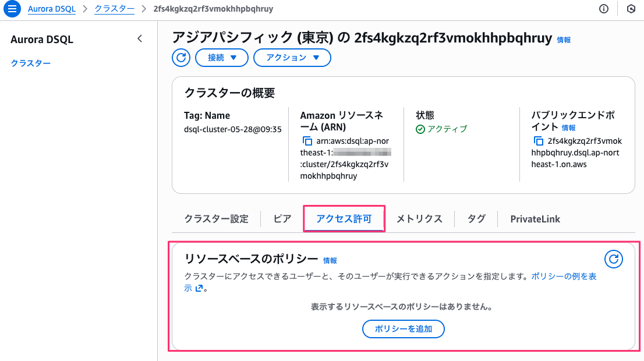Viewport: 644px width, 361px height.
Task: Copy the public endpoint address
Action: point(539,141)
